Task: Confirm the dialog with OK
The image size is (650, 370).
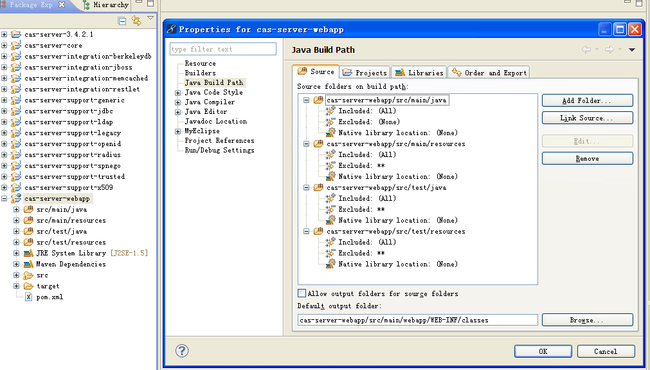Action: [x=543, y=351]
